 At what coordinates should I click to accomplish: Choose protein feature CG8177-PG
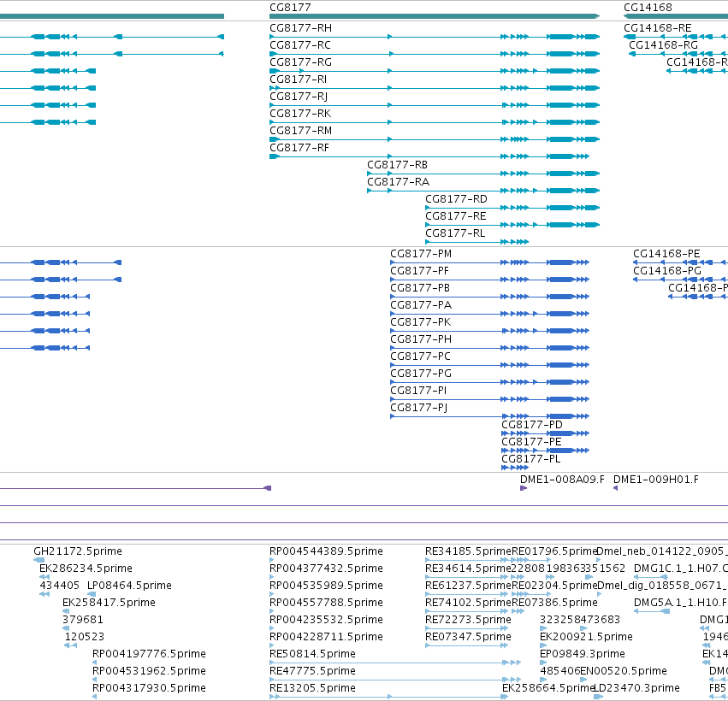[x=421, y=374]
